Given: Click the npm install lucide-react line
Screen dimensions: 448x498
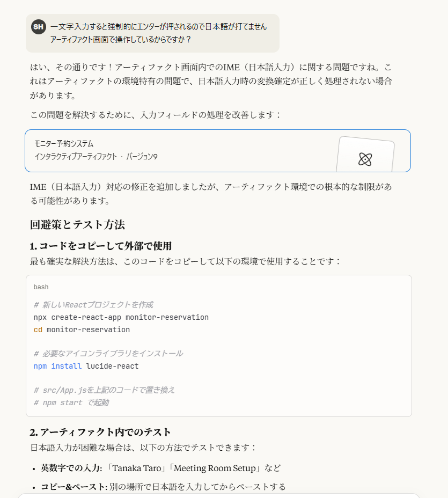Looking at the screenshot, I should (86, 366).
